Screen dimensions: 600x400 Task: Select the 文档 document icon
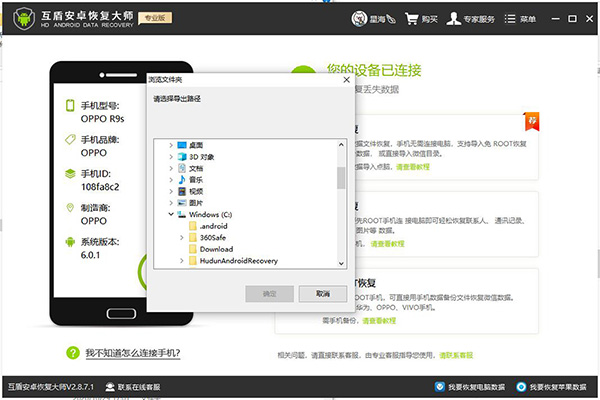(182, 168)
